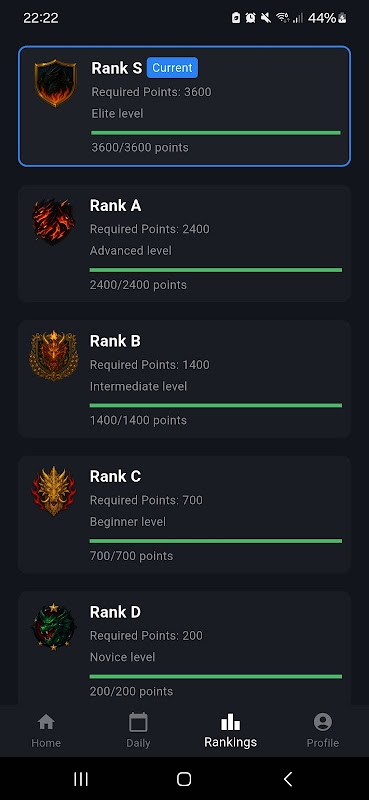Select the Rank C Beginner level text
This screenshot has width=369, height=800.
coord(128,522)
